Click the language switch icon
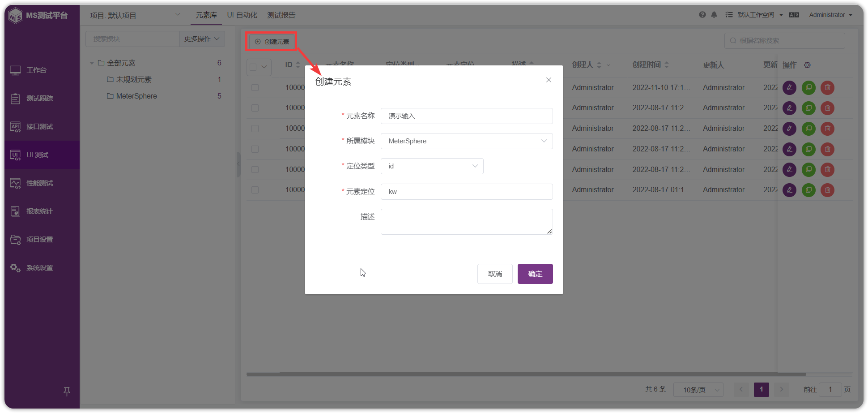The width and height of the screenshot is (868, 413). click(794, 15)
